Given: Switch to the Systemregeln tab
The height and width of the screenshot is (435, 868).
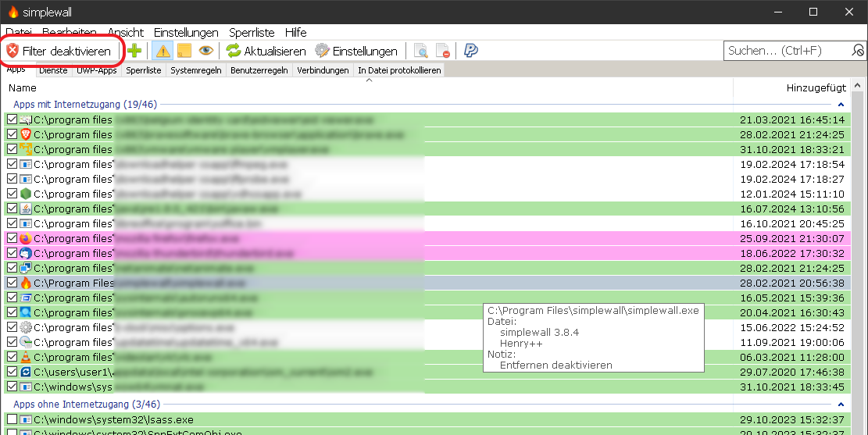Looking at the screenshot, I should coord(196,70).
